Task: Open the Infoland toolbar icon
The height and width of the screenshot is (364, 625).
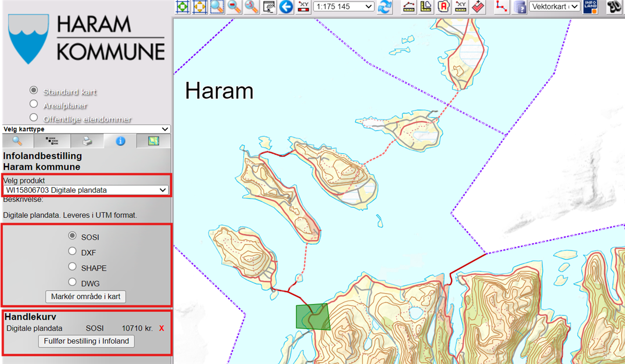Action: 590,7
